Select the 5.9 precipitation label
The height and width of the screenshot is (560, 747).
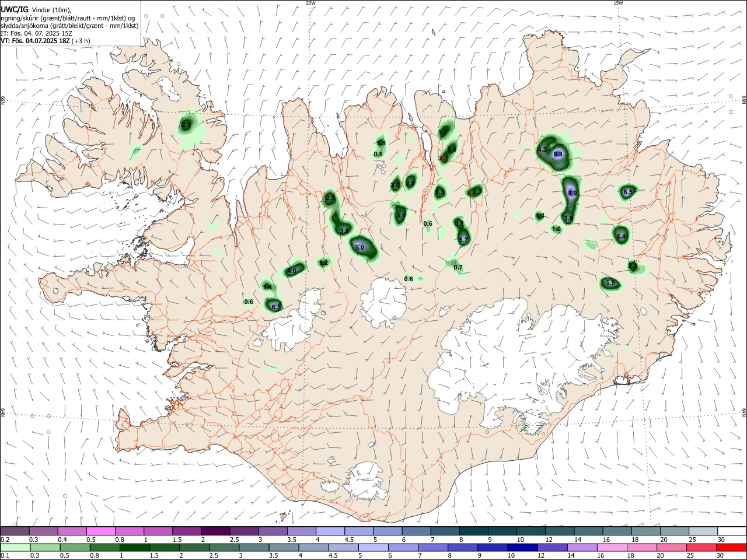[x=610, y=282]
